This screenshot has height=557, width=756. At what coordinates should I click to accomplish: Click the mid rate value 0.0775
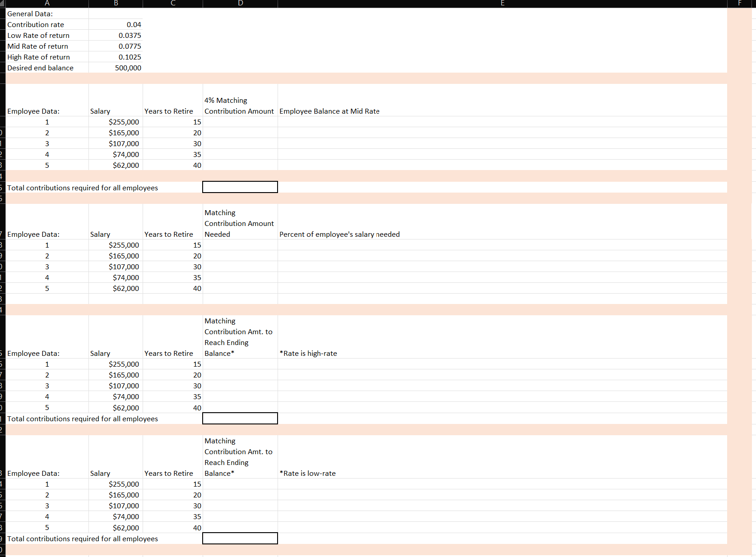[116, 46]
